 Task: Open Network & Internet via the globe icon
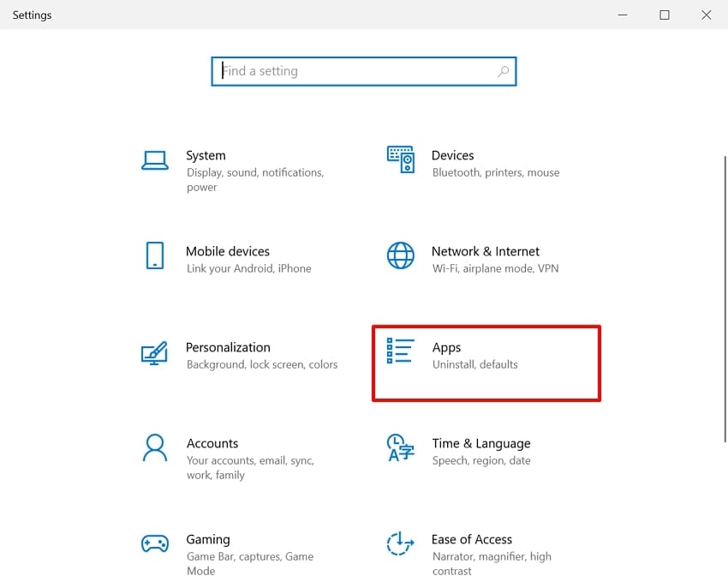click(400, 257)
